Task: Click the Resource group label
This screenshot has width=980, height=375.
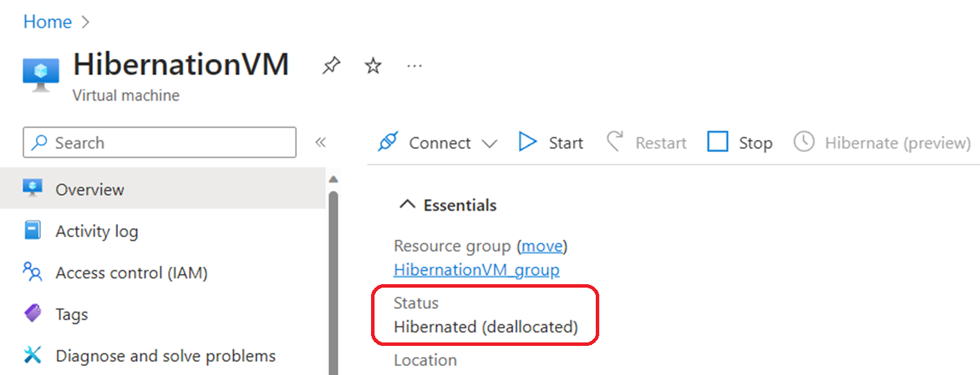Action: 454,246
